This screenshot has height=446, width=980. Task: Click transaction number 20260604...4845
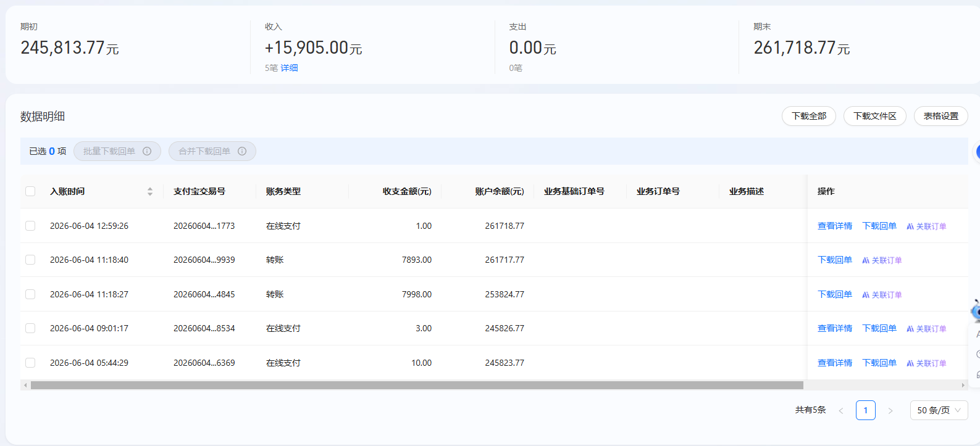click(x=204, y=294)
